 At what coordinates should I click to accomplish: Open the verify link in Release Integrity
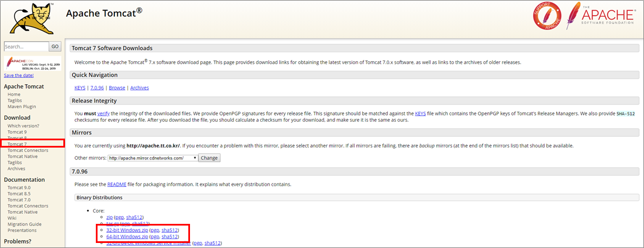(x=103, y=113)
